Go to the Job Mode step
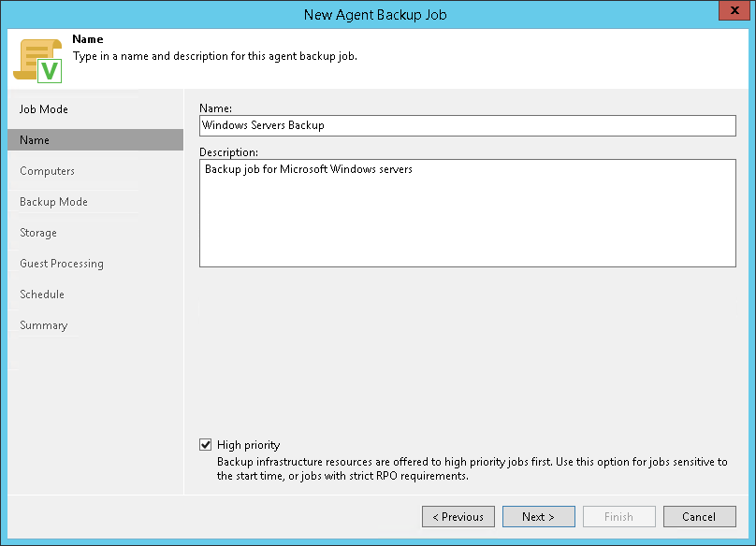This screenshot has width=756, height=546. [x=44, y=109]
